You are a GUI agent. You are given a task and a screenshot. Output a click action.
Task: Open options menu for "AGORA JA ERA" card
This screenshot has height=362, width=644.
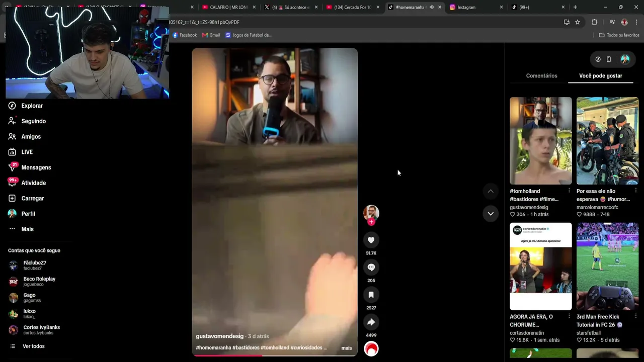coord(569,317)
